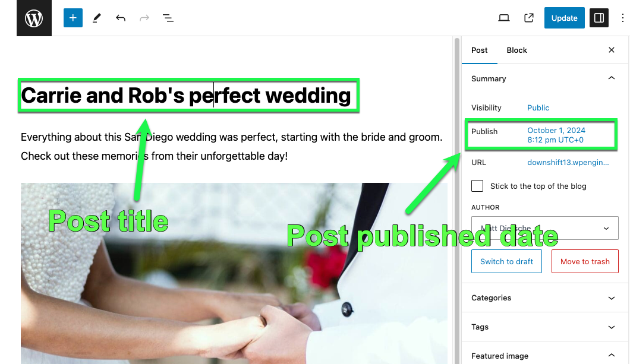Viewport: 630px width, 364px height.
Task: Open the Author dropdown
Action: [x=544, y=228]
